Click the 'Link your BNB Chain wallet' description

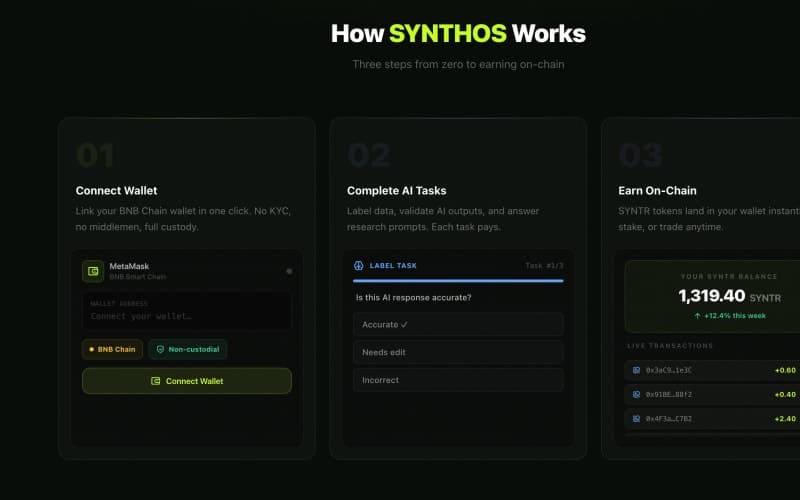coord(183,219)
